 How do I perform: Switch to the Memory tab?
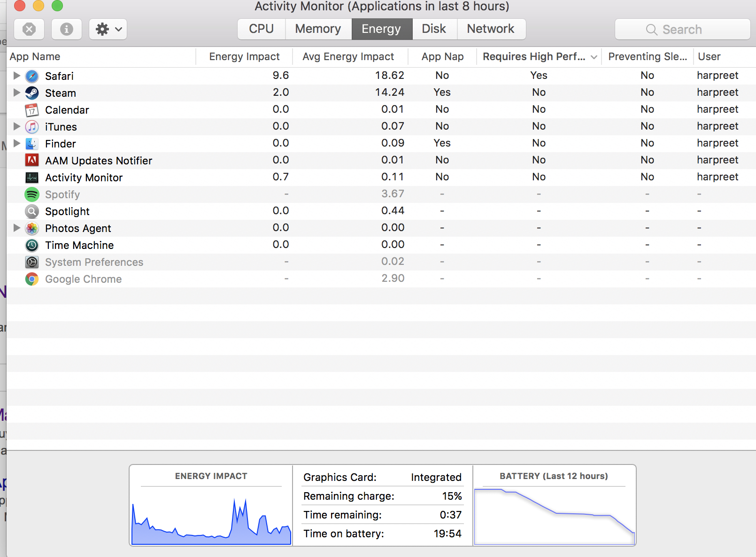tap(318, 29)
